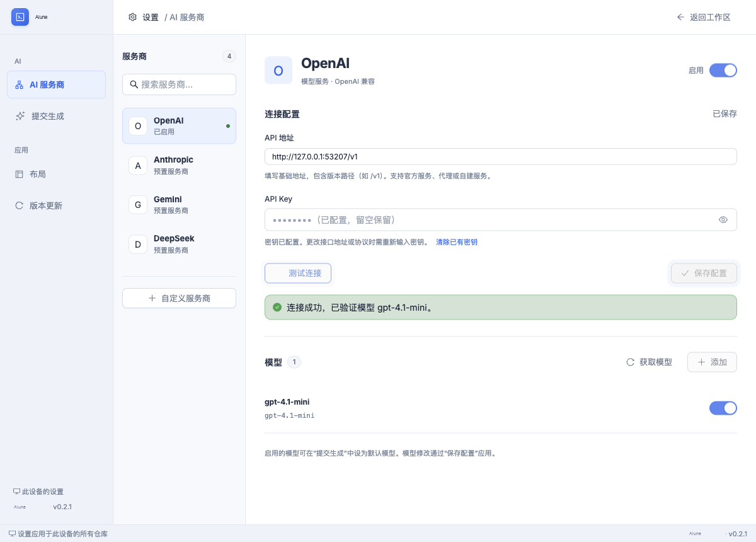Select the Gemini provider row
The width and height of the screenshot is (756, 542).
[179, 205]
